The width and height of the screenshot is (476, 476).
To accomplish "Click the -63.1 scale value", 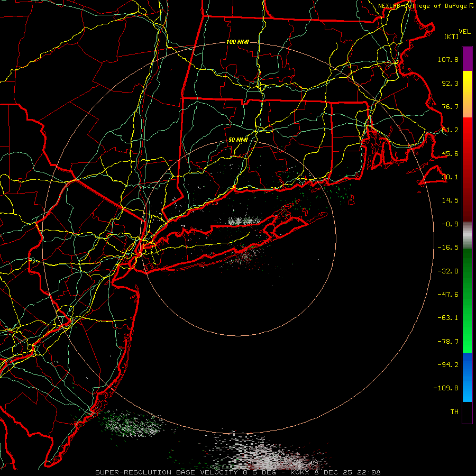I will coord(448,318).
